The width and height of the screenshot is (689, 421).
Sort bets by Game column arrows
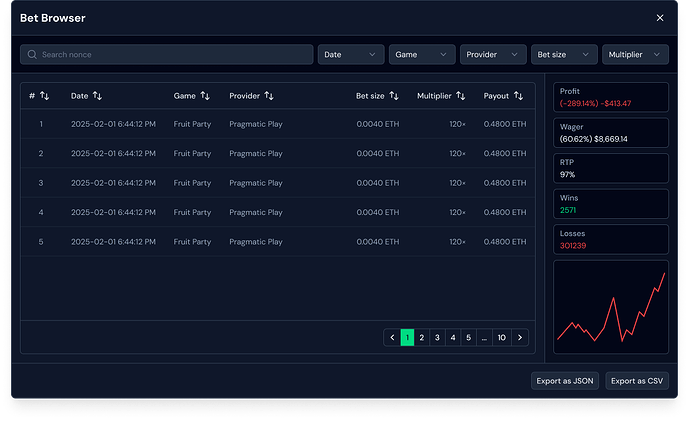click(x=205, y=96)
